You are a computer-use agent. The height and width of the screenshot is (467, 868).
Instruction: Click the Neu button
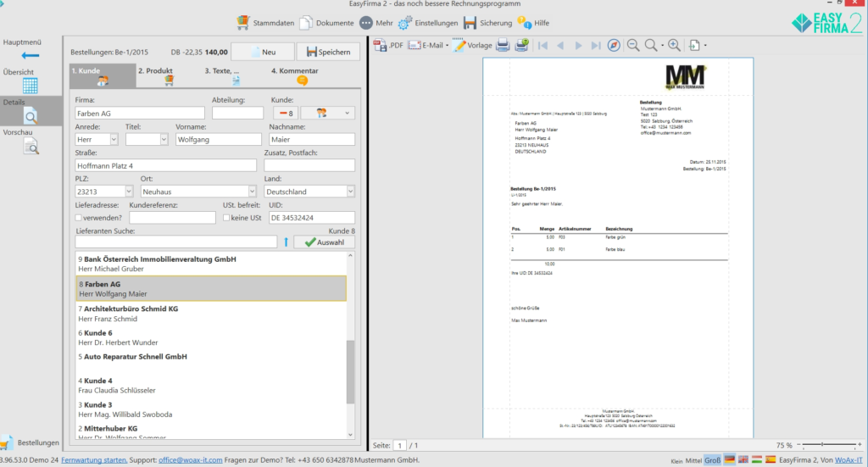[x=263, y=52]
